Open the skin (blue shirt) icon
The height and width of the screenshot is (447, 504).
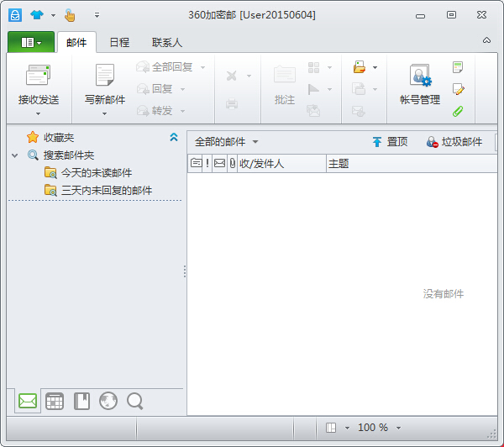pyautogui.click(x=37, y=14)
